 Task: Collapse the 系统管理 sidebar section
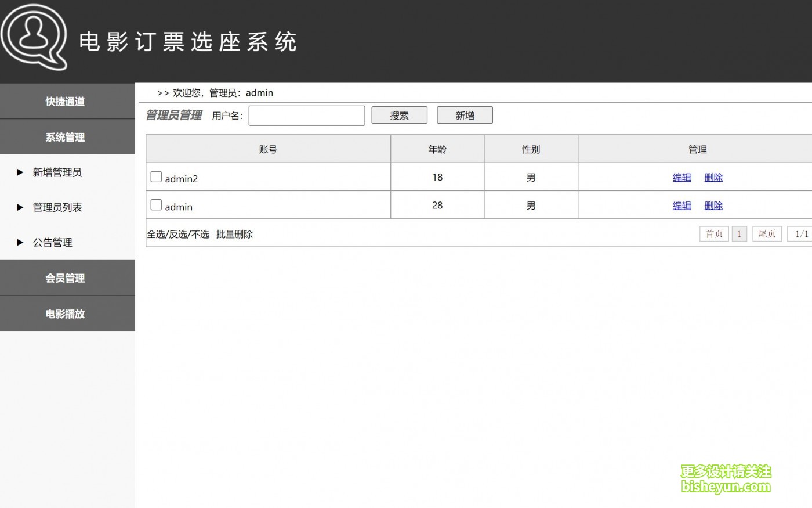tap(66, 138)
